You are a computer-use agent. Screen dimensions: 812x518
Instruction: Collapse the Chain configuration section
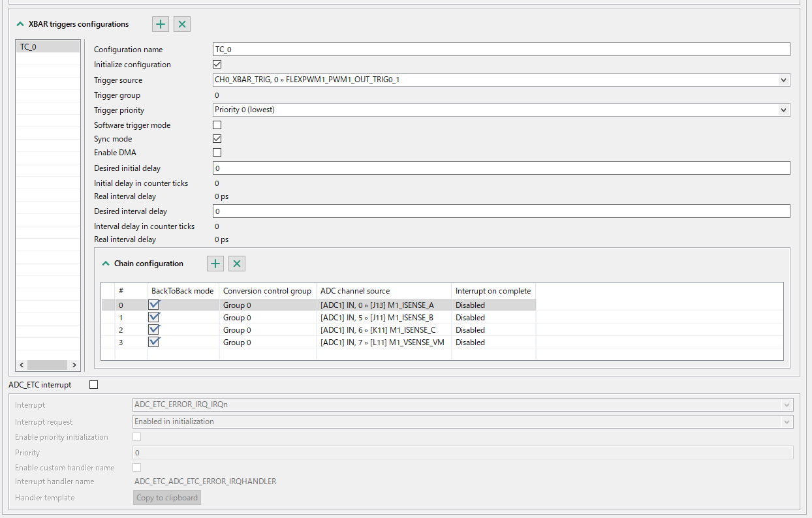coord(106,263)
